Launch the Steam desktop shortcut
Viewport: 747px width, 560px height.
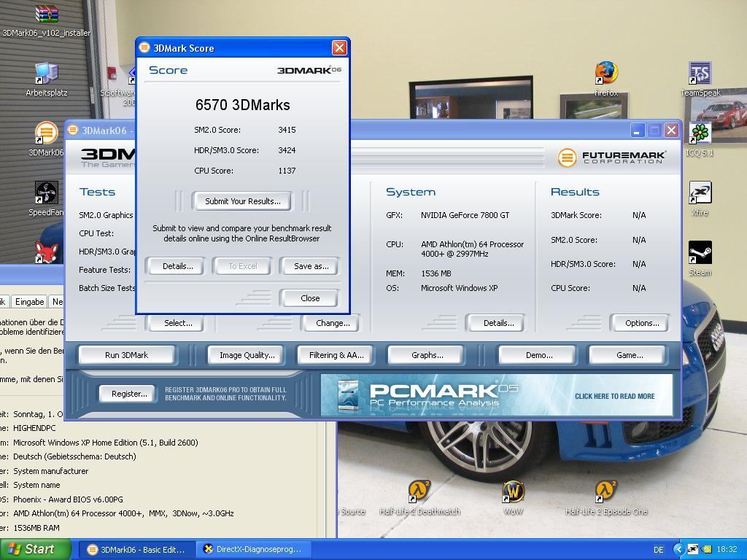pos(700,252)
